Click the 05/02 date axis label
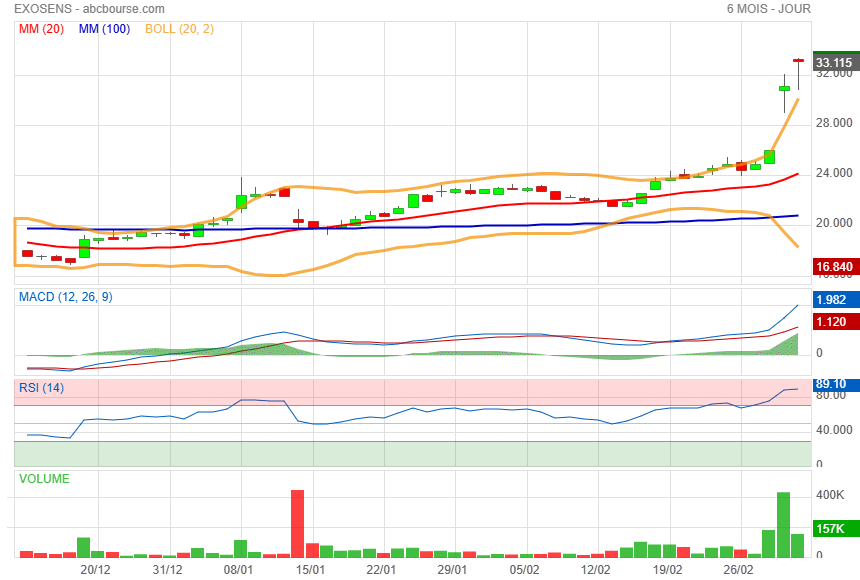Image resolution: width=860 pixels, height=580 pixels. 524,570
